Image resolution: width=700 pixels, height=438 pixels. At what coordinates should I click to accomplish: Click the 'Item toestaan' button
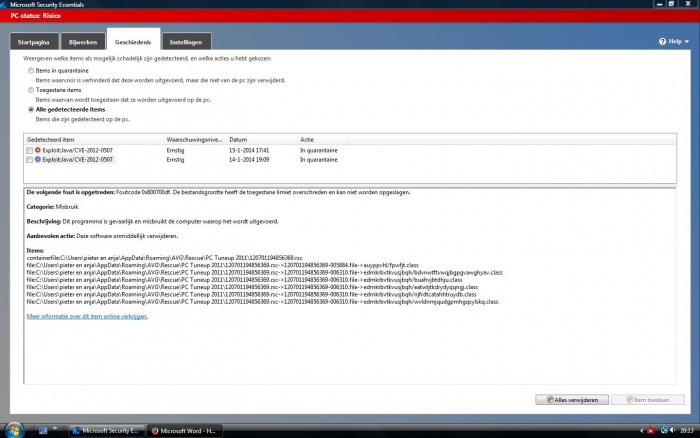[648, 400]
